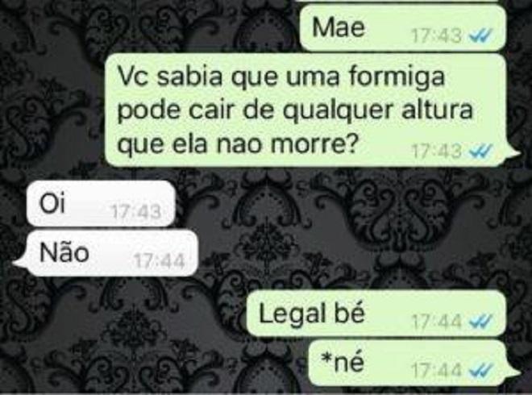This screenshot has width=532, height=395.
Task: Tap the text 'que ela nao morre?'
Action: click(236, 144)
